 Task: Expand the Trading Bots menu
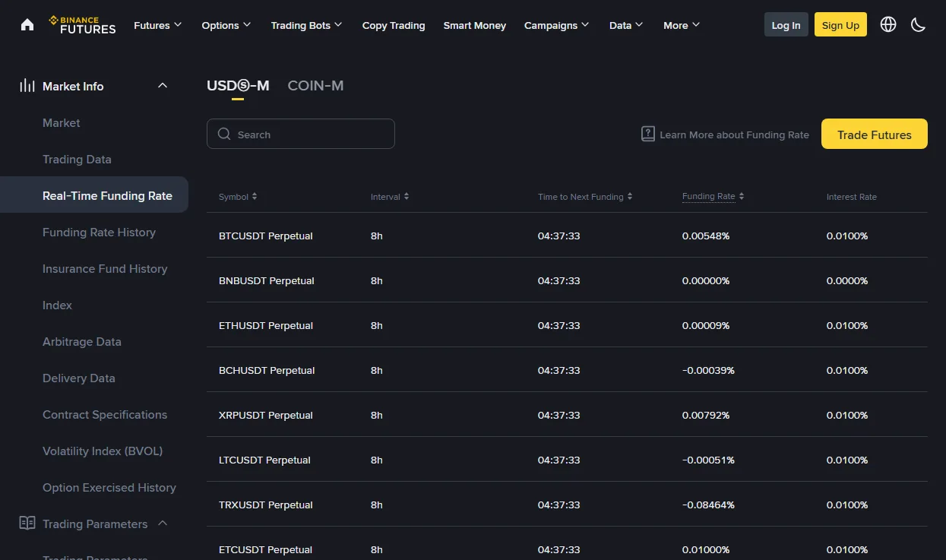307,25
